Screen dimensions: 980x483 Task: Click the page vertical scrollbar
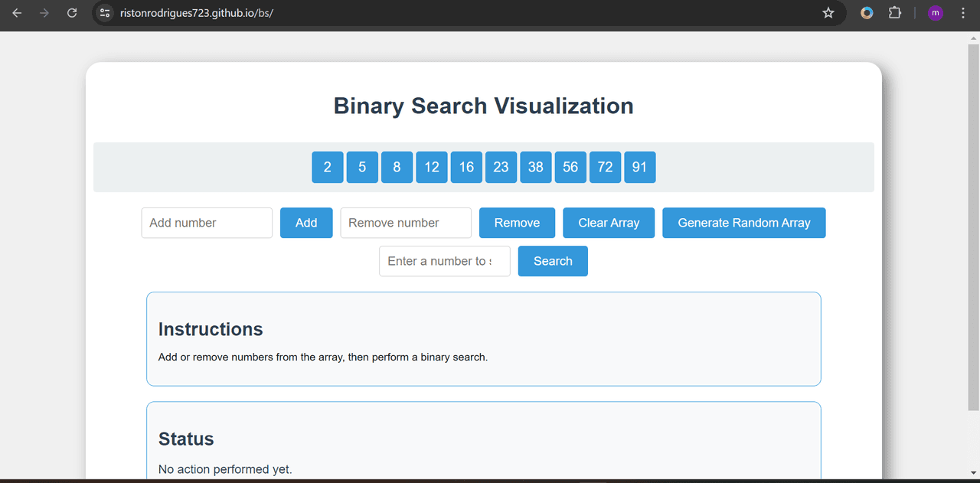(x=973, y=230)
